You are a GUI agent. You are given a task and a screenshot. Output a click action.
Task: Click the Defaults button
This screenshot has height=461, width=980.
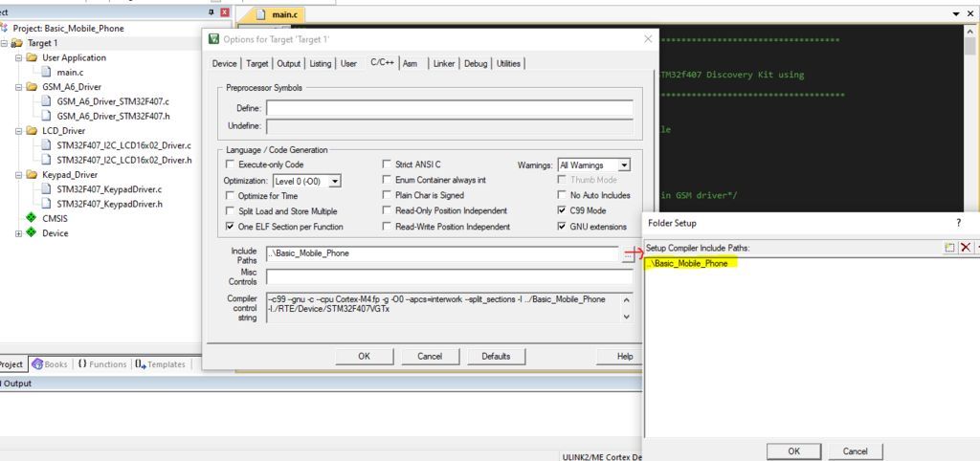(497, 356)
